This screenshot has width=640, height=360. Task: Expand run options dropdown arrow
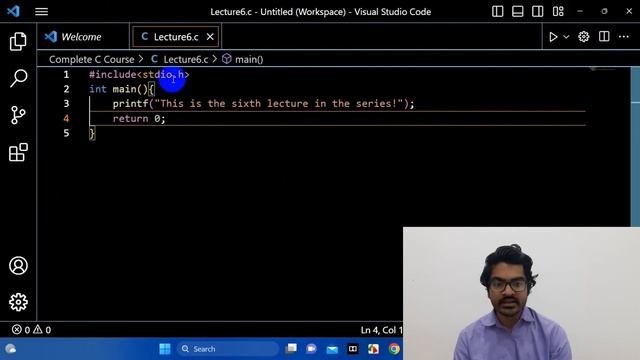(566, 37)
